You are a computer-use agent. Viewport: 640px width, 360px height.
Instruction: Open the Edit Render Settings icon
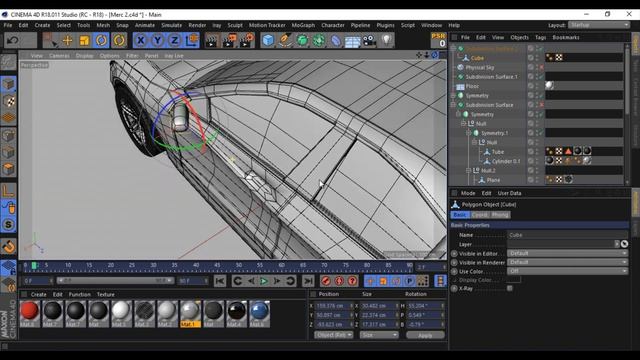[x=247, y=40]
